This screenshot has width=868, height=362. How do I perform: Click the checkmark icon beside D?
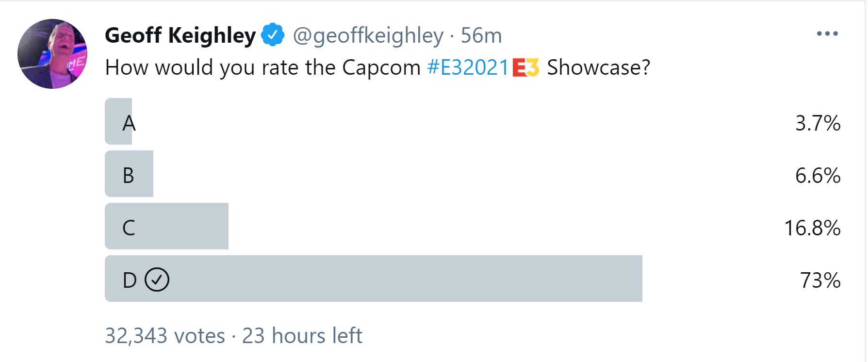[157, 280]
